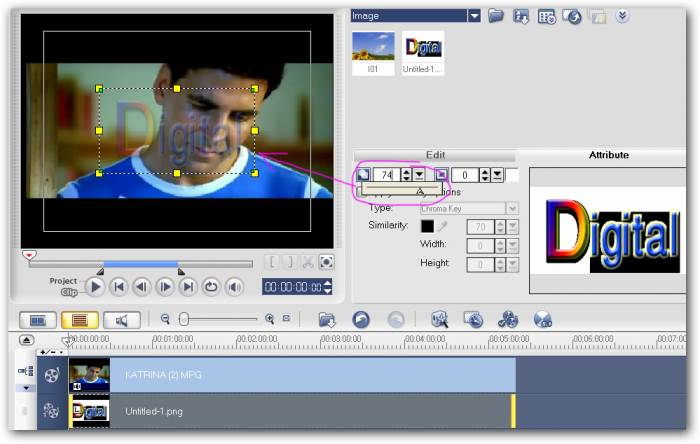Click the white border color swatch
The height and width of the screenshot is (444, 700).
tap(512, 175)
